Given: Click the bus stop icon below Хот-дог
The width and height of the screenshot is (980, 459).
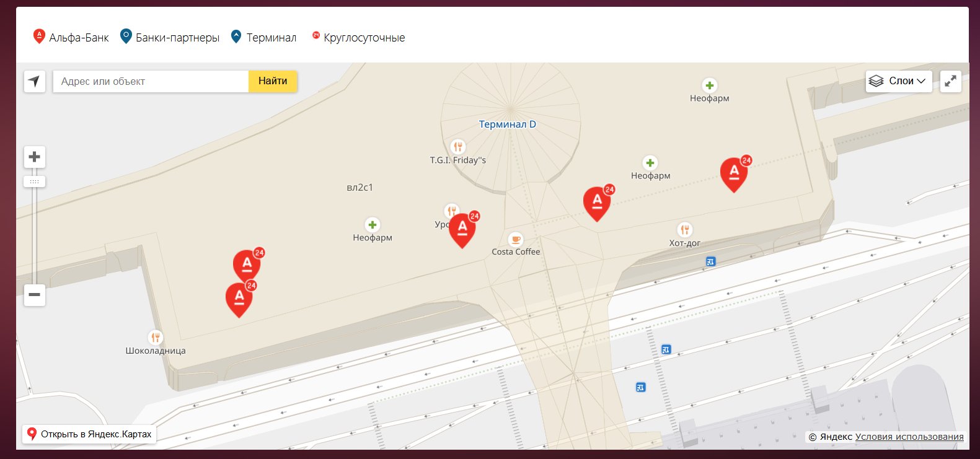Looking at the screenshot, I should coord(710,262).
